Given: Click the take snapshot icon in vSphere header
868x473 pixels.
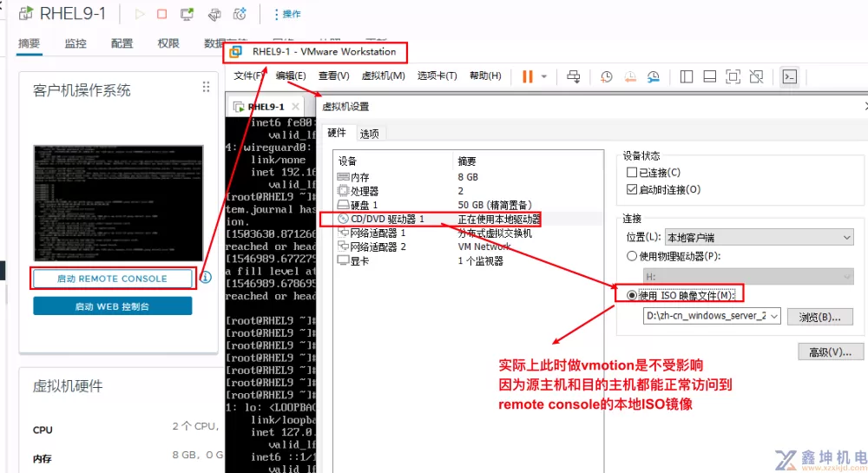Looking at the screenshot, I should (x=240, y=14).
